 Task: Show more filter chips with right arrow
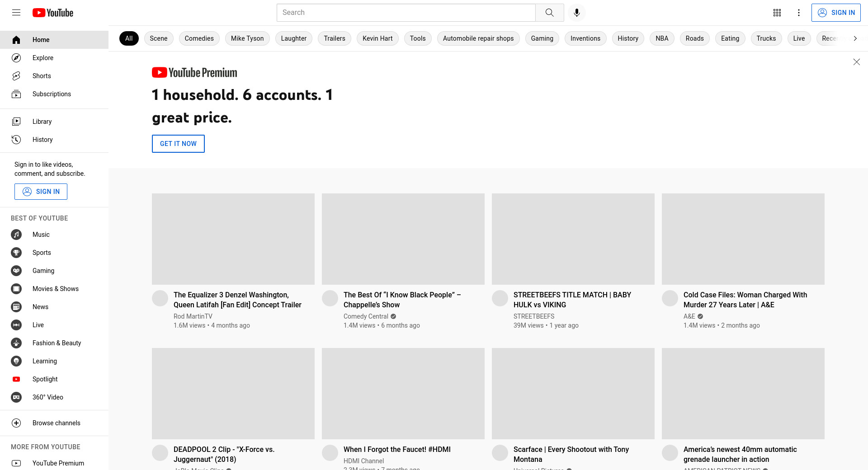[855, 38]
